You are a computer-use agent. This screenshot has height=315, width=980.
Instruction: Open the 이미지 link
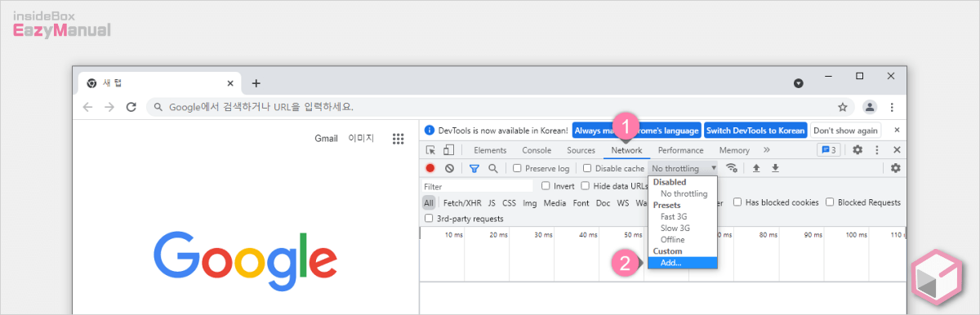[361, 138]
